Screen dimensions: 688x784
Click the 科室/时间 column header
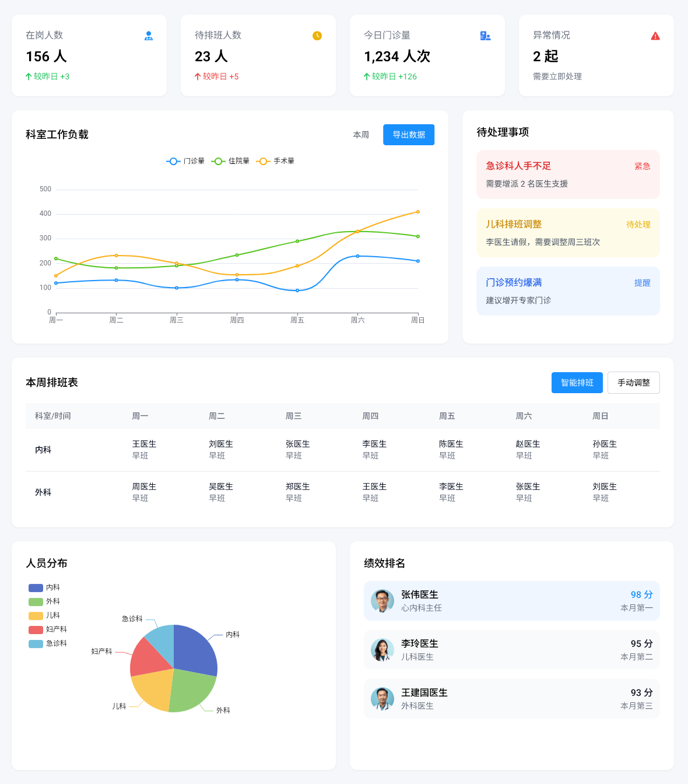tap(53, 416)
